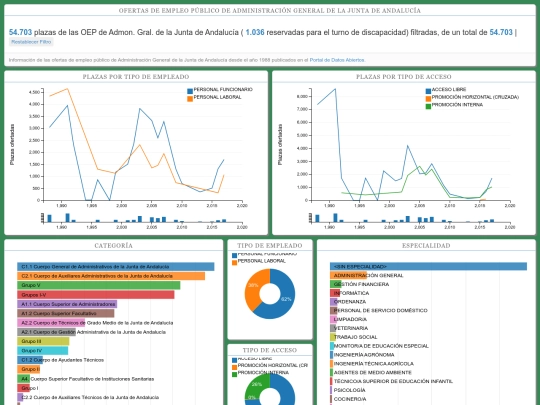Select the Técnico/a Superior de Educación Infantil bar
The height and width of the screenshot is (405, 540).
coord(331,381)
